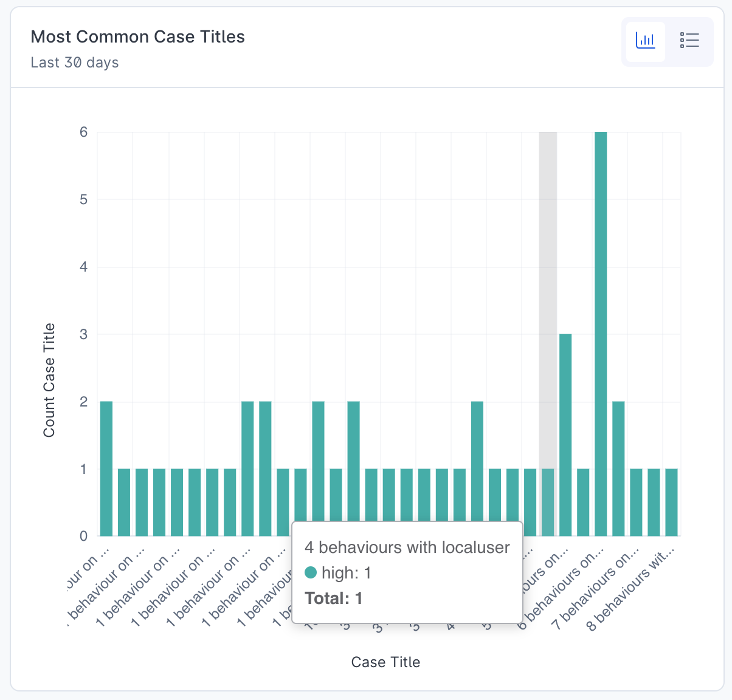This screenshot has height=700, width=732.
Task: Click 'high: 1' in the tooltip
Action: (347, 573)
